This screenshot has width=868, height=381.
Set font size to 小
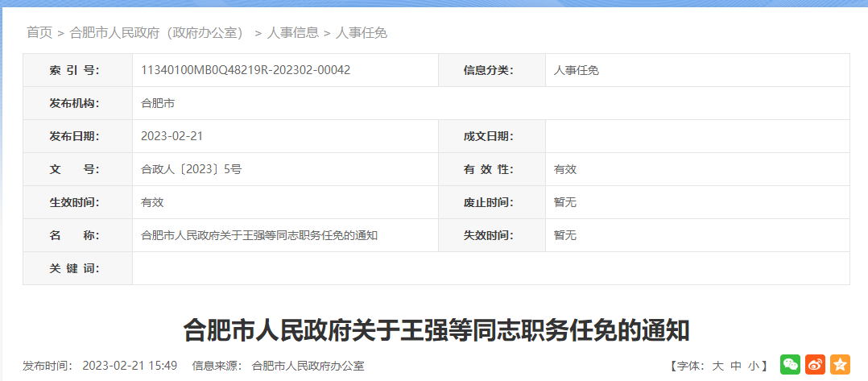click(754, 366)
